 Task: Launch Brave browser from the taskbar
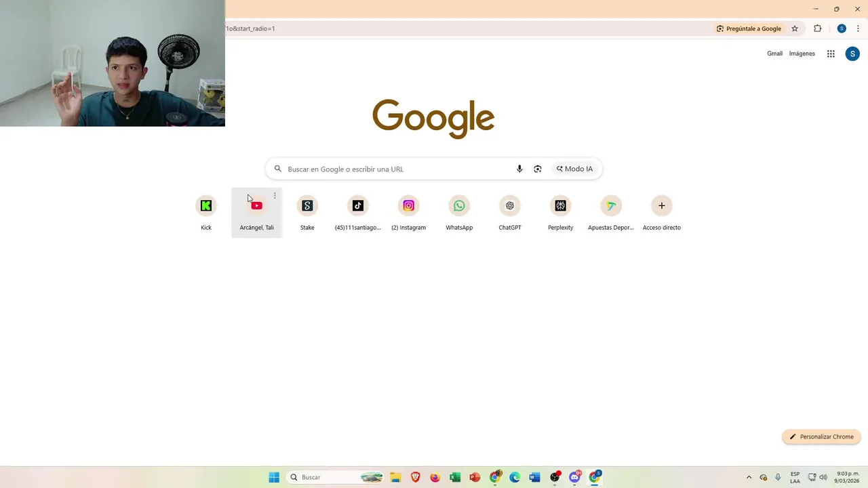416,477
